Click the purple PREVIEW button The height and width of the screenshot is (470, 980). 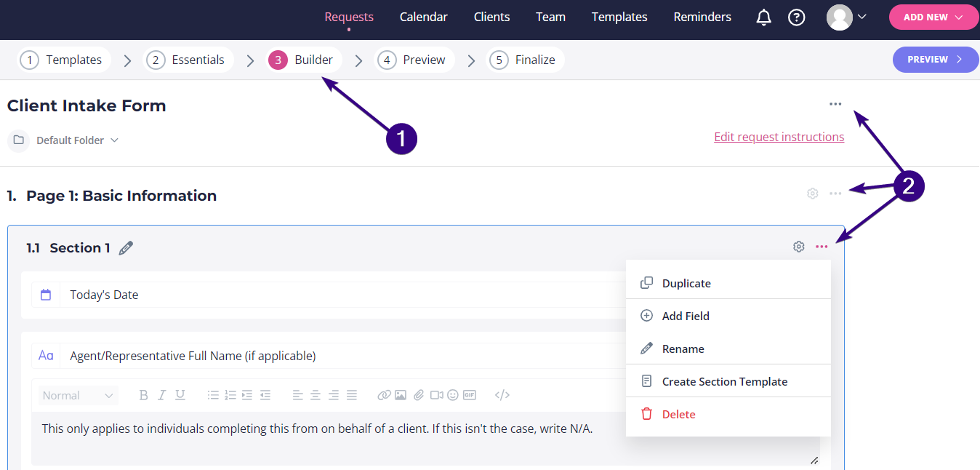pos(936,60)
